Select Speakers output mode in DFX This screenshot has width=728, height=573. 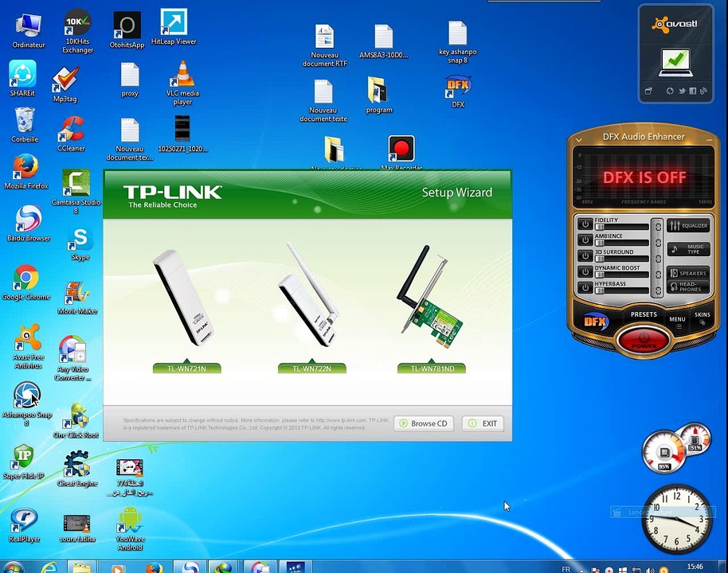click(688, 273)
